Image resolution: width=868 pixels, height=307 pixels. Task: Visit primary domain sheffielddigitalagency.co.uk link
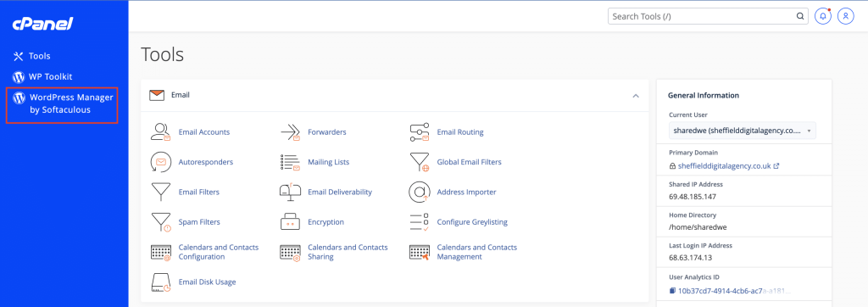coord(725,165)
